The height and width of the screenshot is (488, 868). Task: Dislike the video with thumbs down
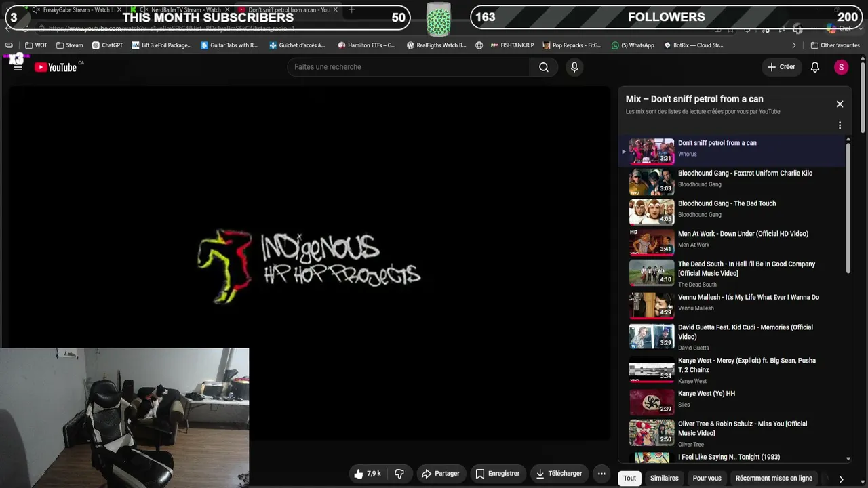click(399, 474)
